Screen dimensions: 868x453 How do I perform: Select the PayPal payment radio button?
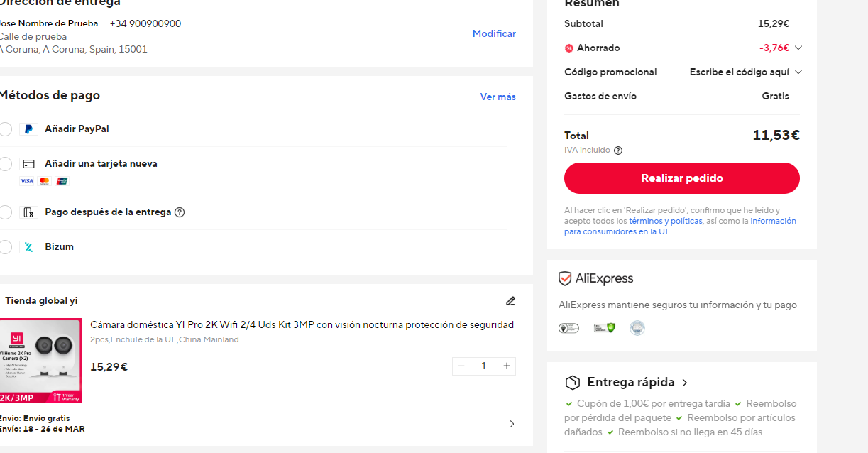point(6,129)
